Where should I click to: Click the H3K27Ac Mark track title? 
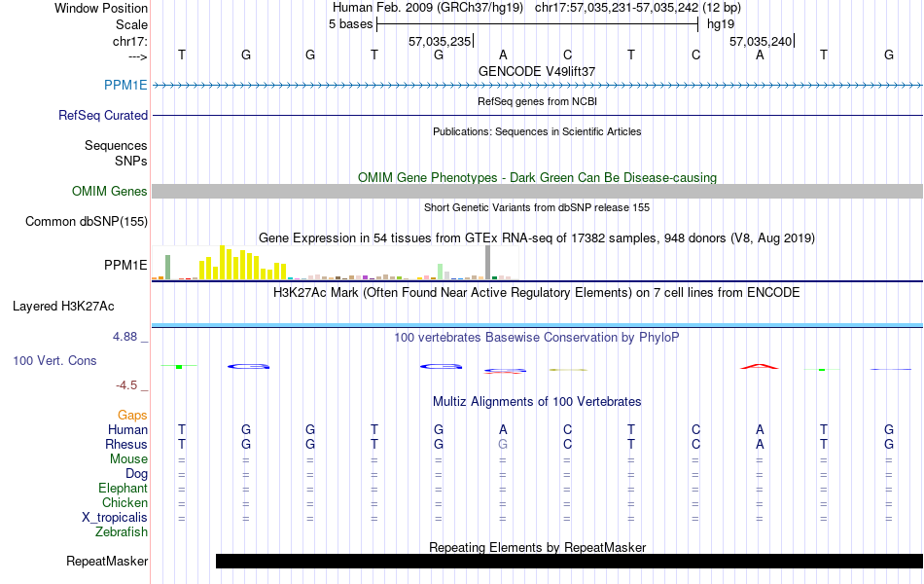(x=537, y=293)
